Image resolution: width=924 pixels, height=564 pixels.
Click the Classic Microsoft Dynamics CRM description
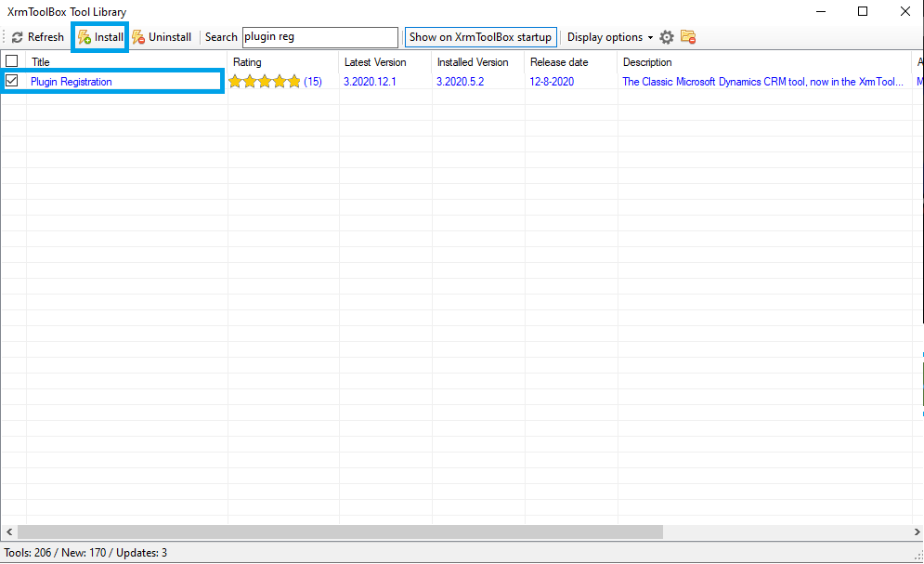762,82
